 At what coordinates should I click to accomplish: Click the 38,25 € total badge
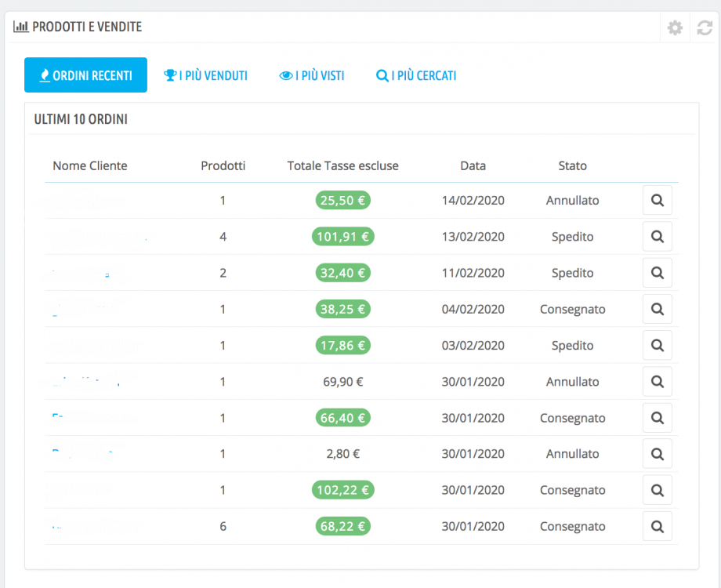click(343, 309)
